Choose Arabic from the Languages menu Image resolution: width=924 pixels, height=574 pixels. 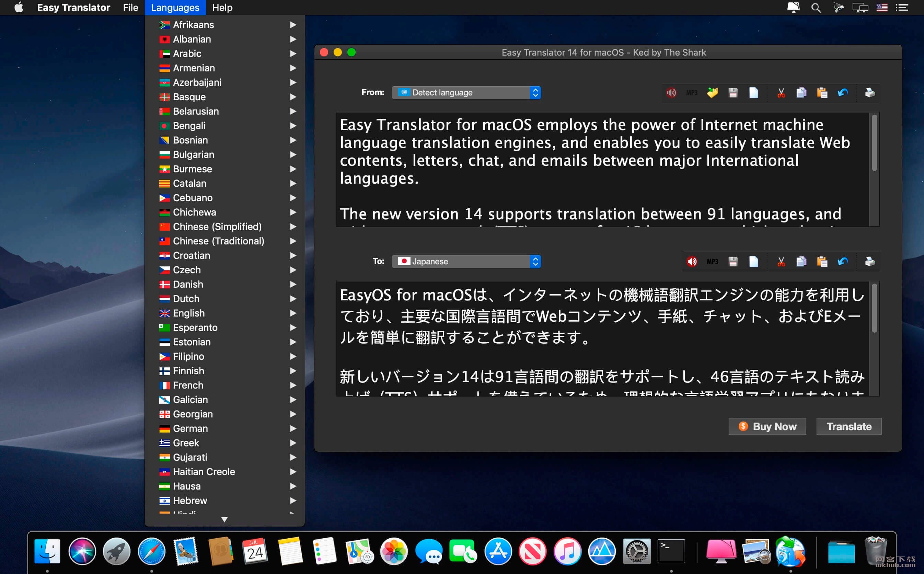pos(224,54)
